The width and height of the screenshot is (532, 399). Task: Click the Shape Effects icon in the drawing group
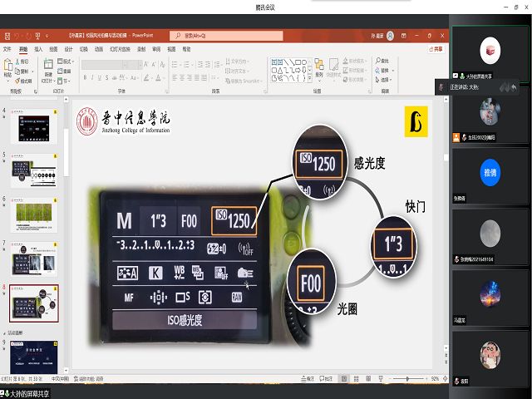pyautogui.click(x=346, y=80)
